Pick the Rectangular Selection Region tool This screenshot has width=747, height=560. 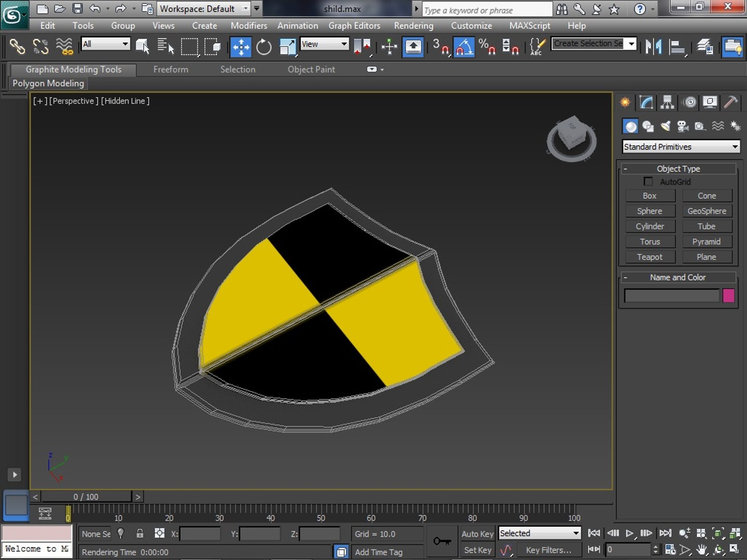coord(189,47)
